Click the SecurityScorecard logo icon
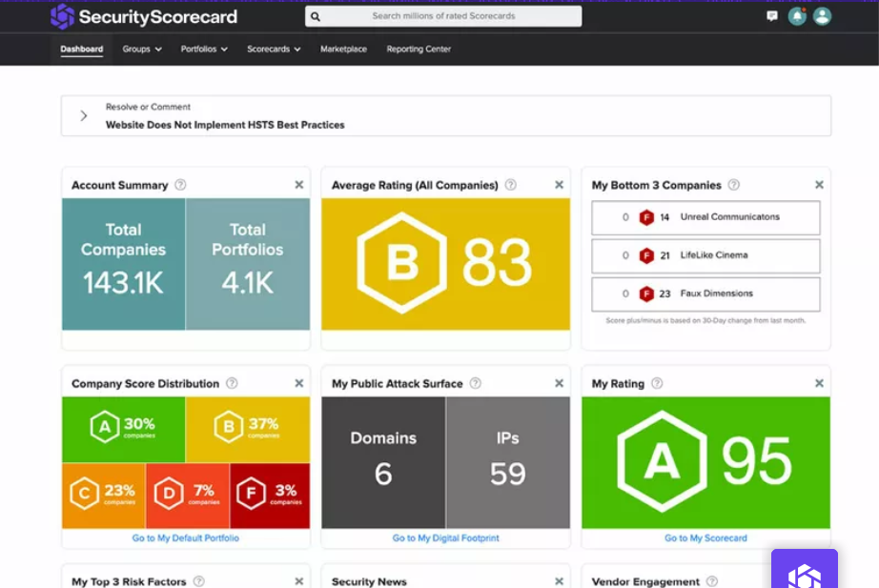Viewport: 879px width, 588px height. point(62,16)
